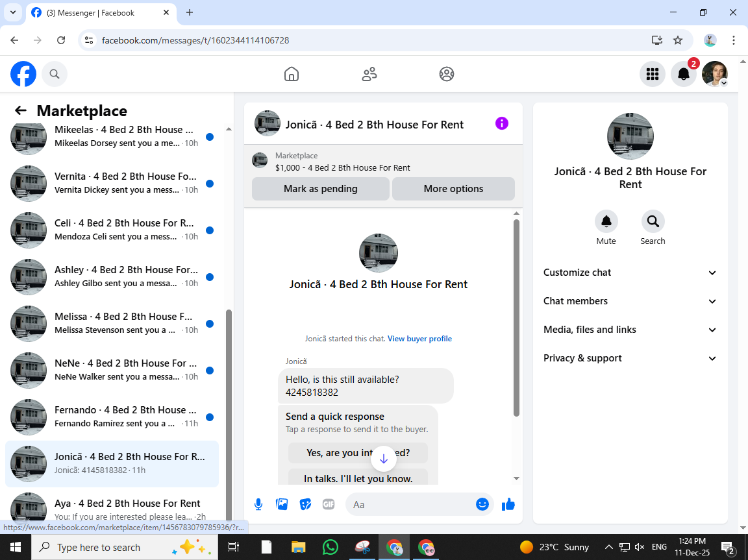Click More options button
Viewport: 748px width, 560px height.
pos(453,189)
